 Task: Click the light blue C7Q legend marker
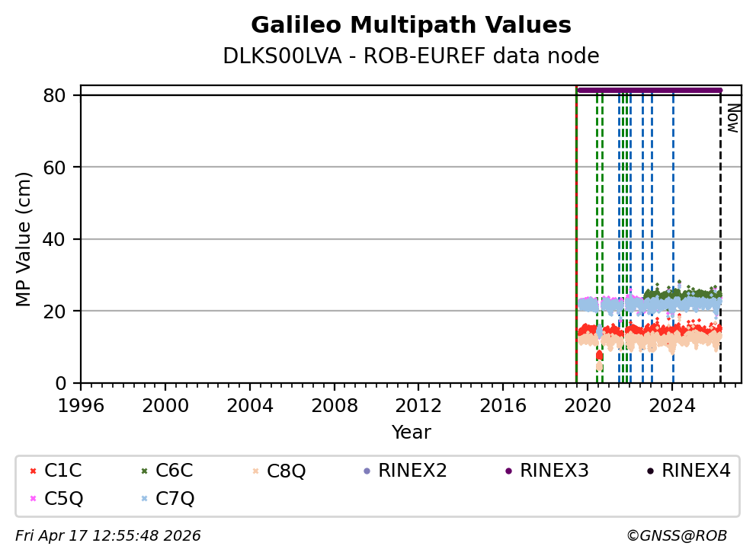pos(143,499)
